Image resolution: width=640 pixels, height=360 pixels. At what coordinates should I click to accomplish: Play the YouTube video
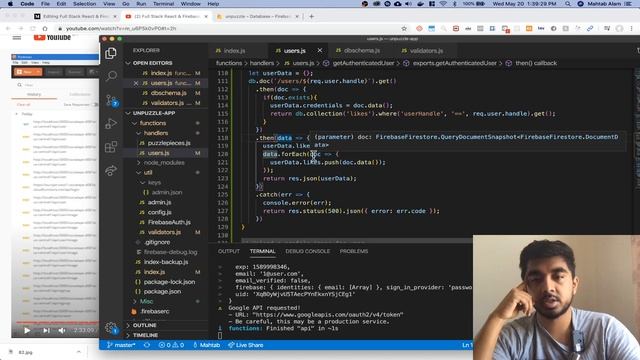tap(27, 330)
